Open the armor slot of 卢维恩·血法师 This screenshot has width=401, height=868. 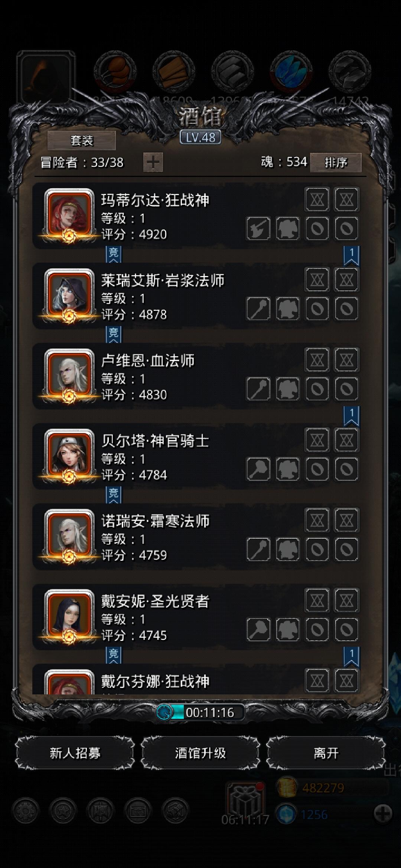(288, 389)
